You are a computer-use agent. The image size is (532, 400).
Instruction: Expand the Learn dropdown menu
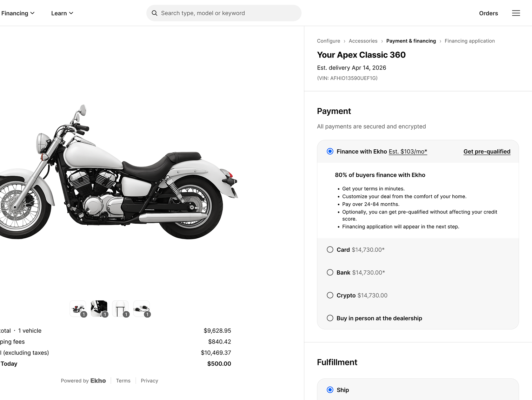tap(62, 13)
